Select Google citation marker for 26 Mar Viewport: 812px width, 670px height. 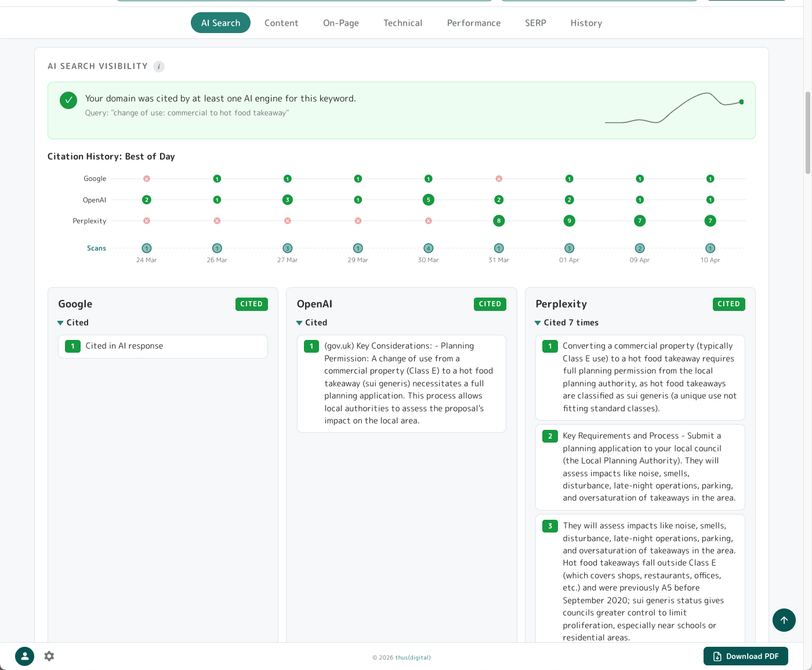click(217, 179)
